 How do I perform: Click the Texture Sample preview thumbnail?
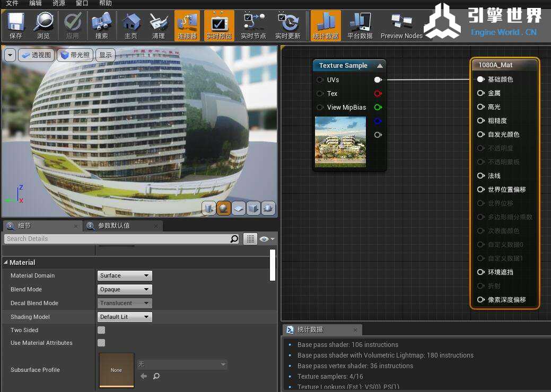point(340,142)
